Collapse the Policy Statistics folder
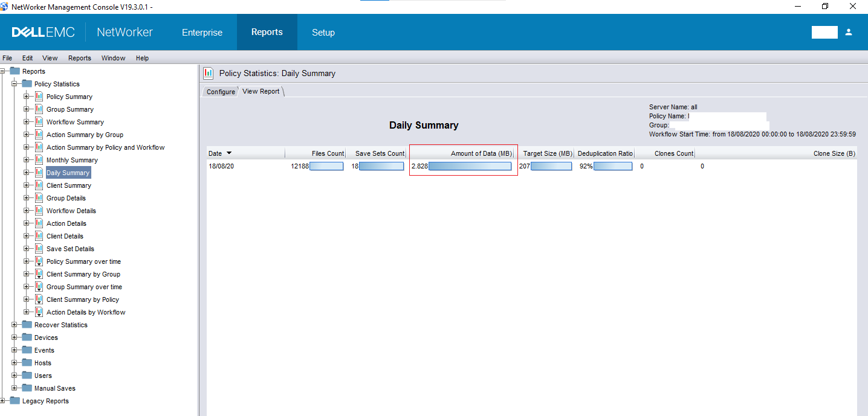 [13, 83]
